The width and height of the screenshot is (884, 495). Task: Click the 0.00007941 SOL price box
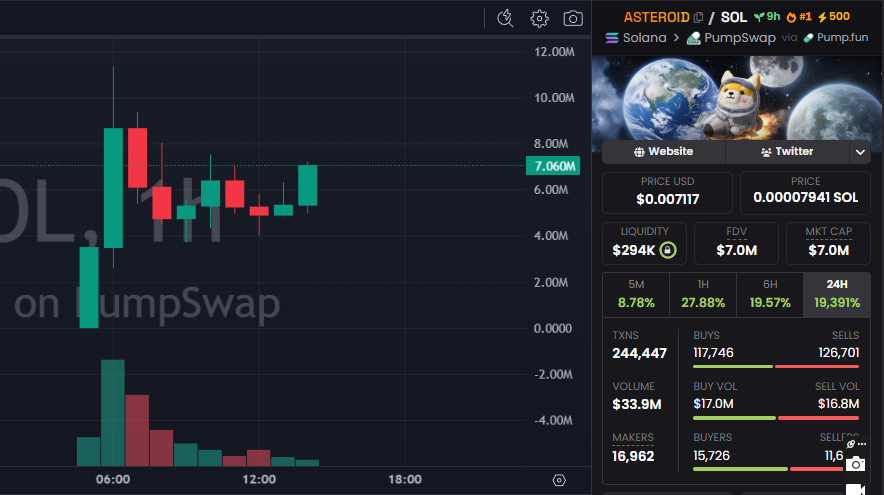click(x=805, y=193)
